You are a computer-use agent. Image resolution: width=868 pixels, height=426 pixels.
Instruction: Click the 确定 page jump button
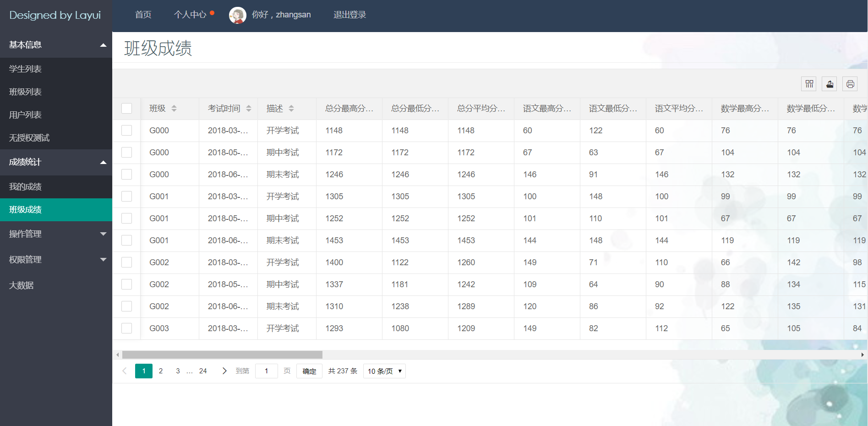[x=309, y=371]
